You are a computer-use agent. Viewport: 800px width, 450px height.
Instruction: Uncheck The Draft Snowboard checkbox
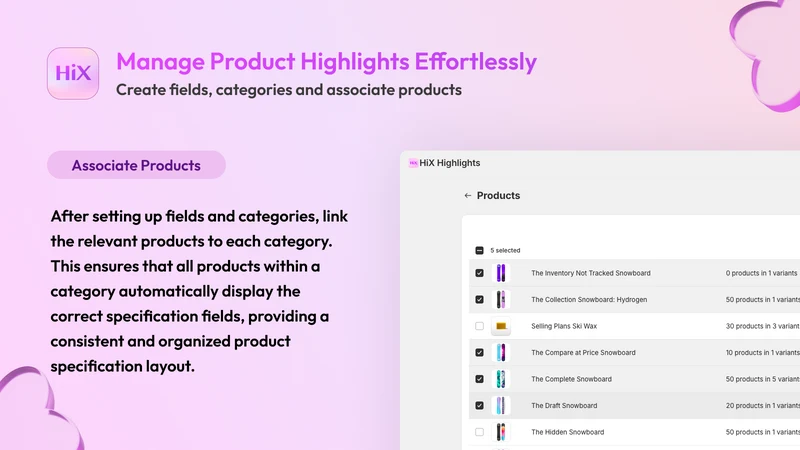pyautogui.click(x=479, y=406)
